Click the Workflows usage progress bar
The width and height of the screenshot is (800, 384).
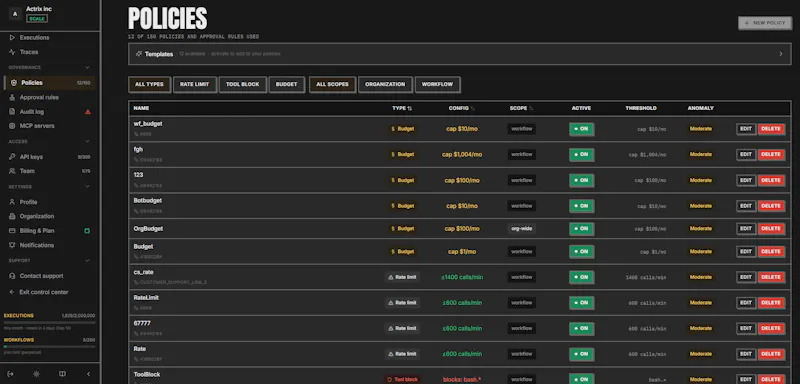(49, 346)
